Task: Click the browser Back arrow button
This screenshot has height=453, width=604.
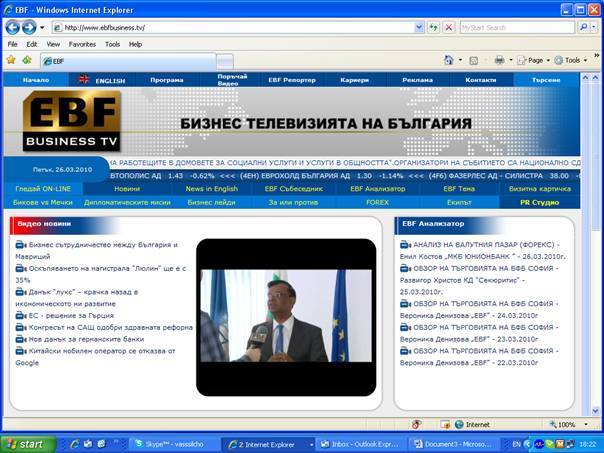Action: point(12,27)
